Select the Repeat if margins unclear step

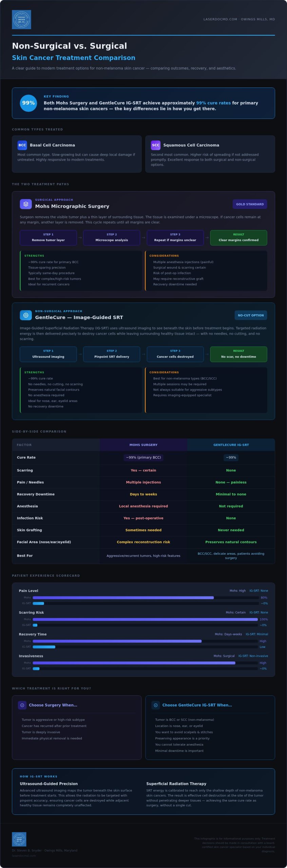175,238
